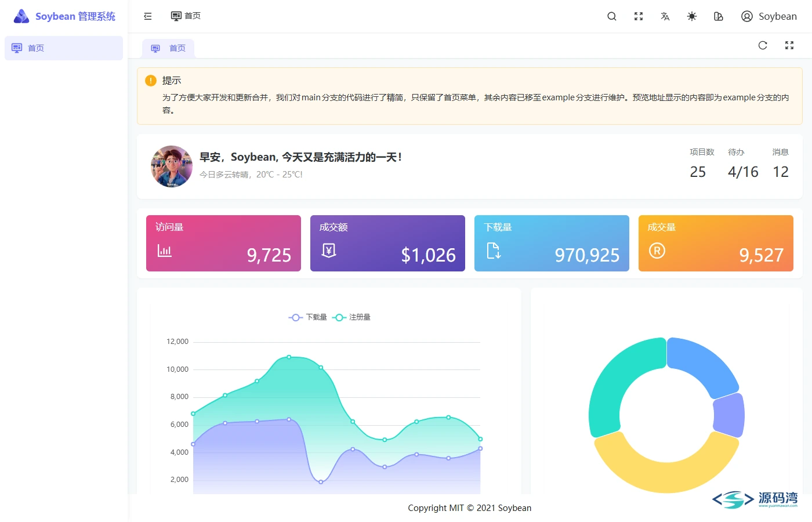Click the 待办 value 4/16
The height and width of the screenshot is (522, 812).
coord(743,172)
